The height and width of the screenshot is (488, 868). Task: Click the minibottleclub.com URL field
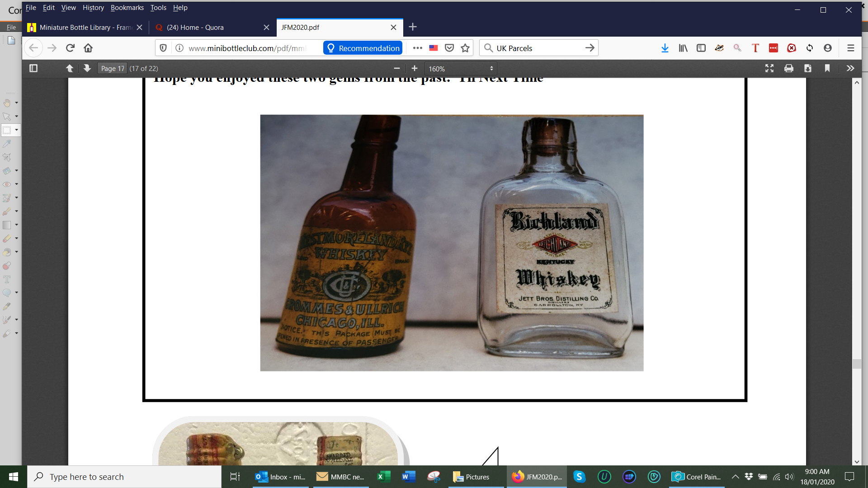click(247, 48)
